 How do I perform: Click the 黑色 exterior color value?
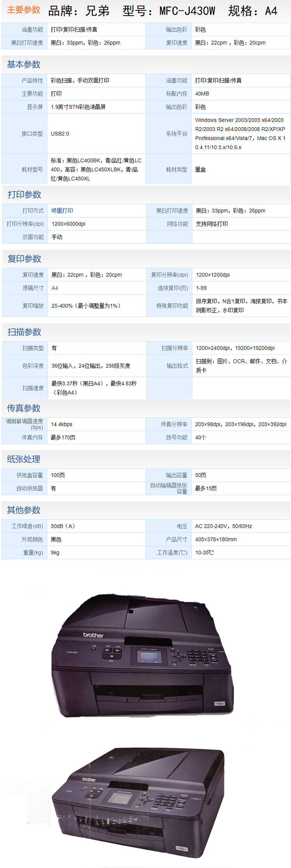click(56, 539)
